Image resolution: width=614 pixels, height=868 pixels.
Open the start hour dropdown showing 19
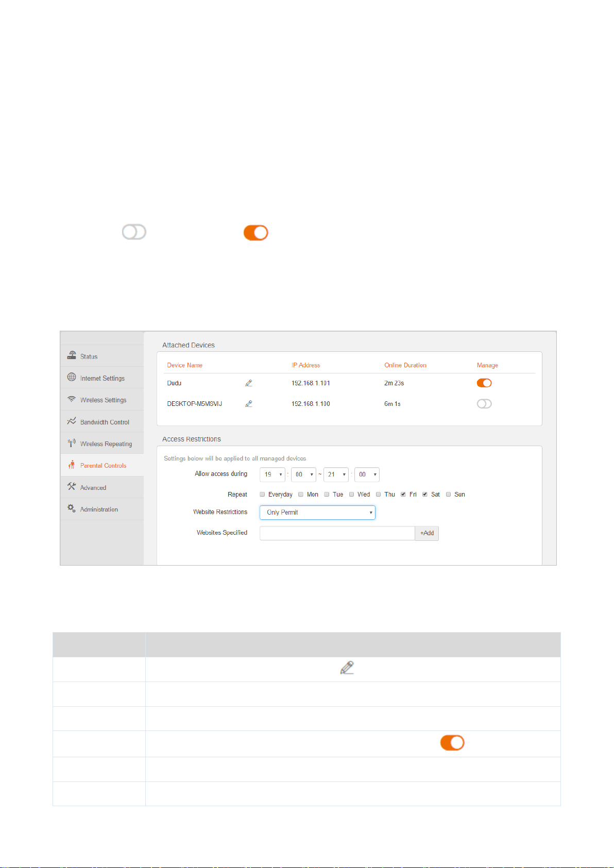[x=272, y=474]
